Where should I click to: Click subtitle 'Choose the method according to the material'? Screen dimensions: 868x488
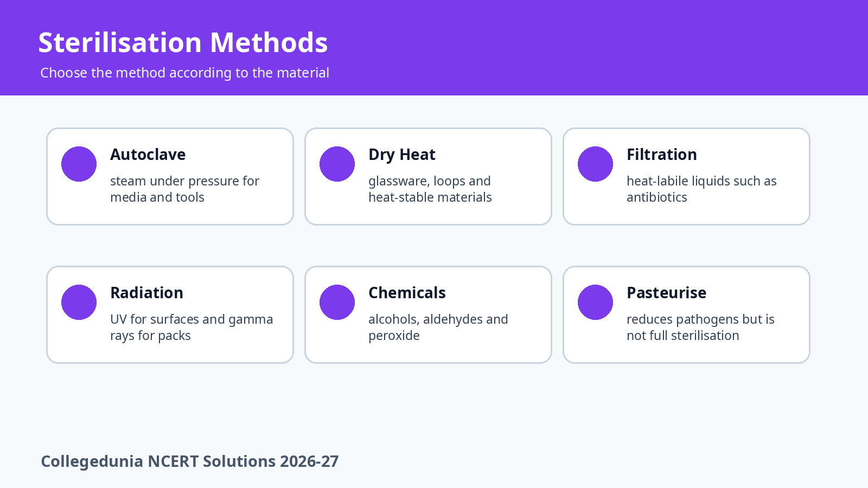coord(184,73)
